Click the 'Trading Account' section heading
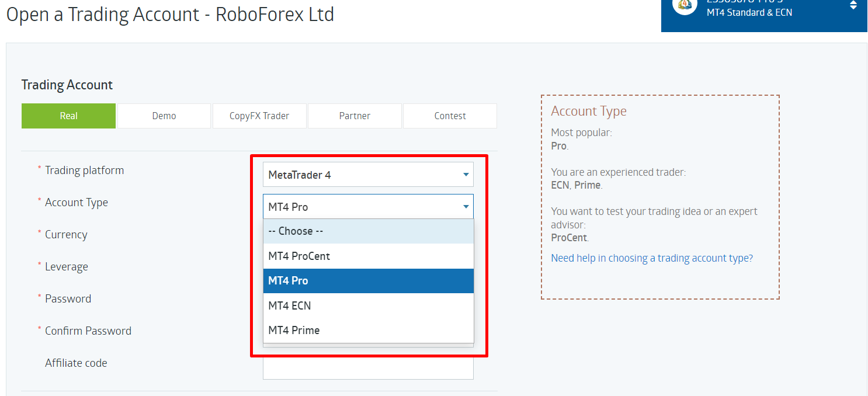The width and height of the screenshot is (868, 396). (x=67, y=85)
